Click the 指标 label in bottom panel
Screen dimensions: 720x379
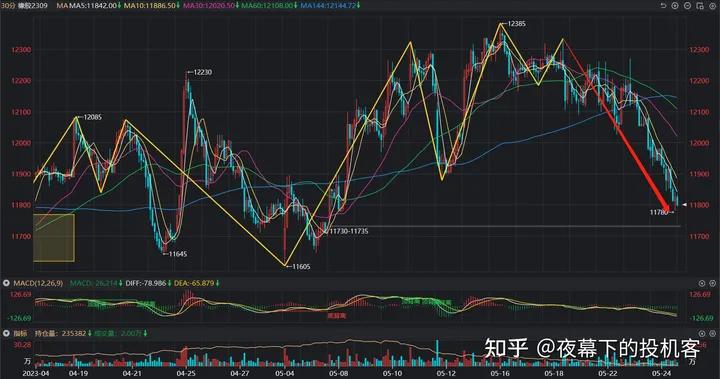[20, 334]
